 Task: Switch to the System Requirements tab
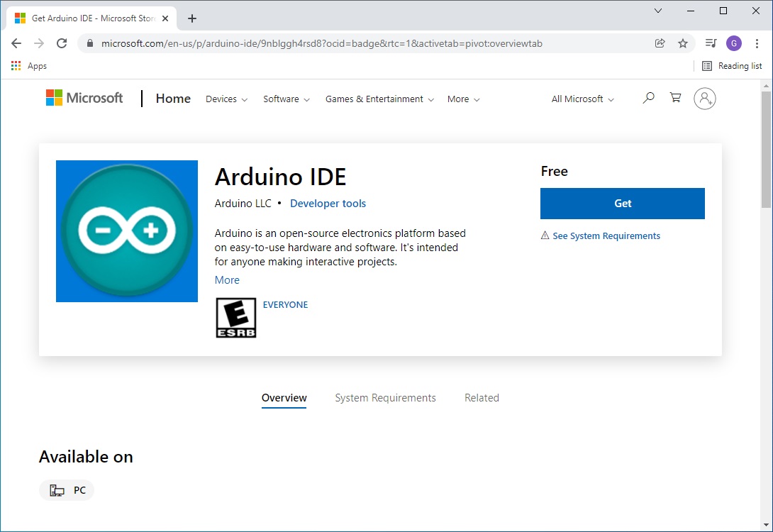pos(385,398)
